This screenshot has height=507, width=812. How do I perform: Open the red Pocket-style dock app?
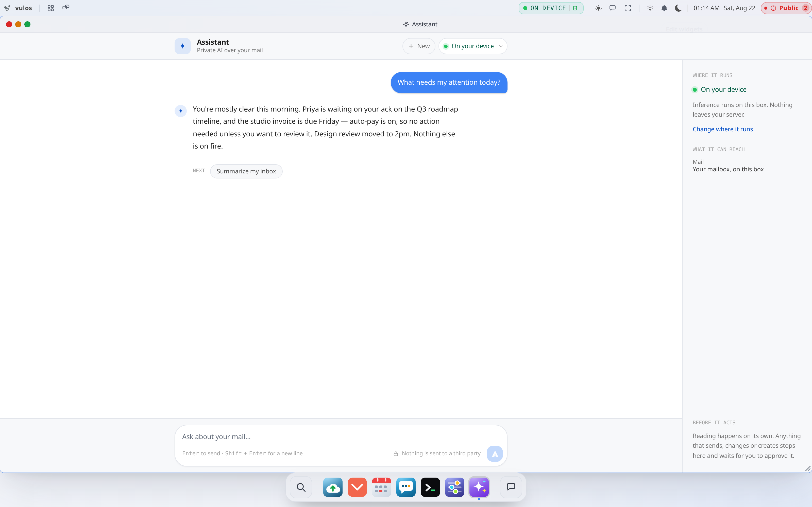pos(357,487)
